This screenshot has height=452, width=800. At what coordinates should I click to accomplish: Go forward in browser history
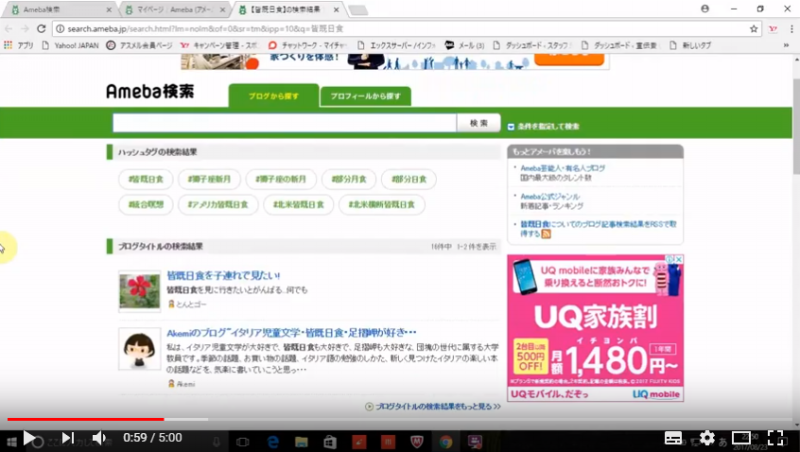(24, 29)
